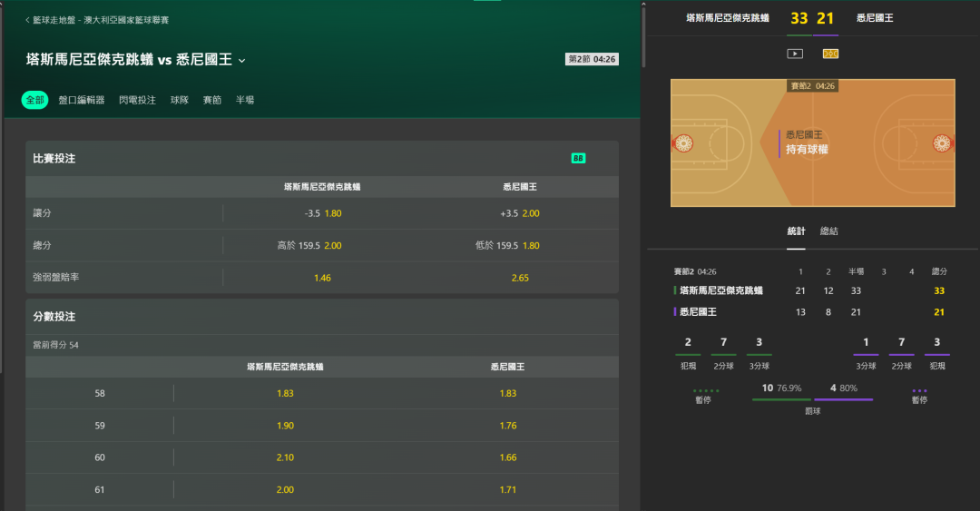Click Sydney Kings 暫停 timeout indicator
Viewport: 980px width, 511px height.
pyautogui.click(x=919, y=396)
